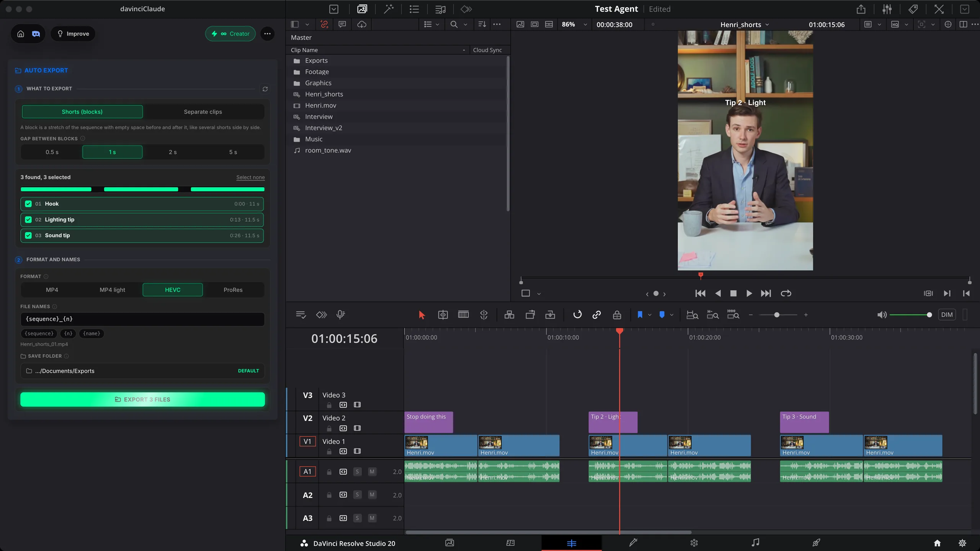Screen dimensions: 980x551
Task: Toggle the Position Lock padlock icon
Action: (617, 315)
